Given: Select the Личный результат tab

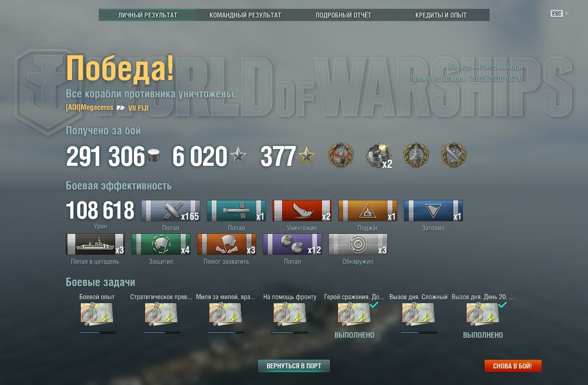Looking at the screenshot, I should pos(147,15).
